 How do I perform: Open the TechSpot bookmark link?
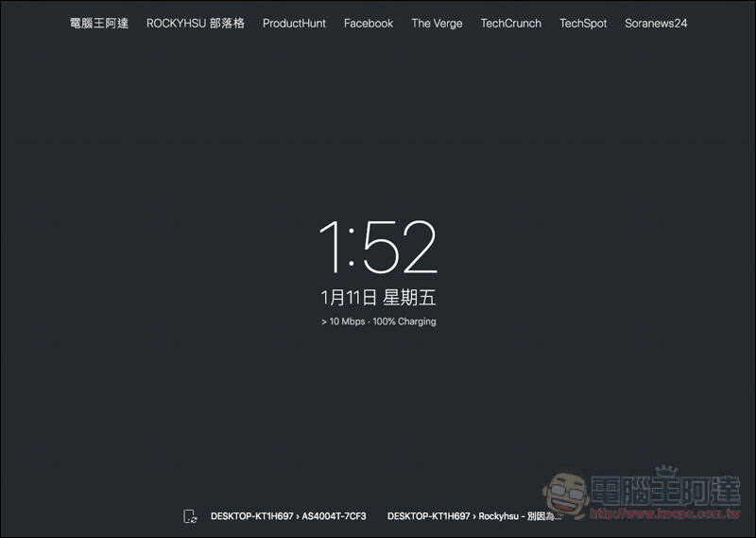[x=583, y=23]
